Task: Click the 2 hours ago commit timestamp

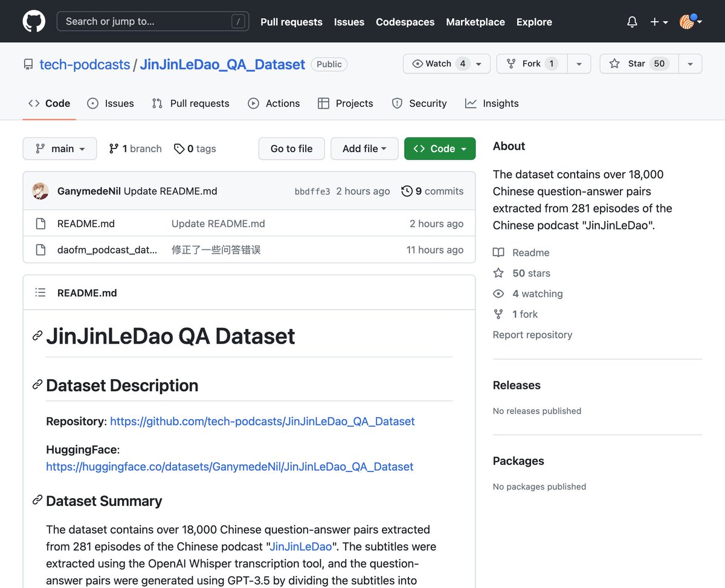Action: [363, 191]
